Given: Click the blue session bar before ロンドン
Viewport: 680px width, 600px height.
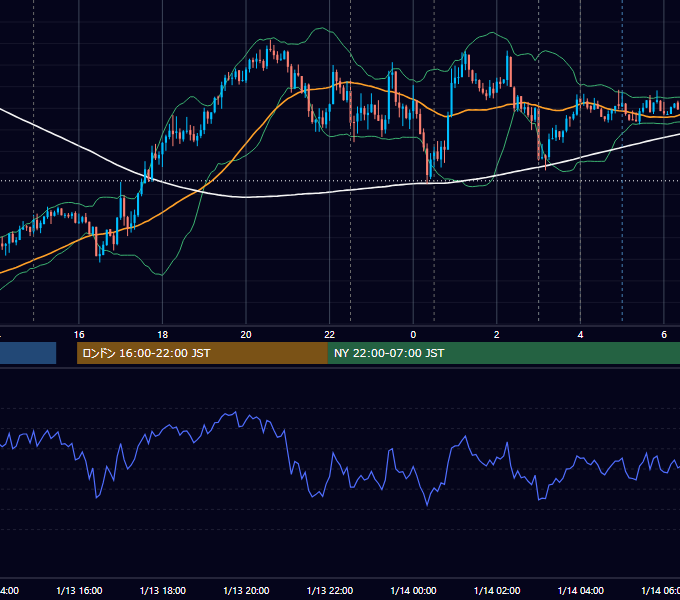Looking at the screenshot, I should pos(28,353).
